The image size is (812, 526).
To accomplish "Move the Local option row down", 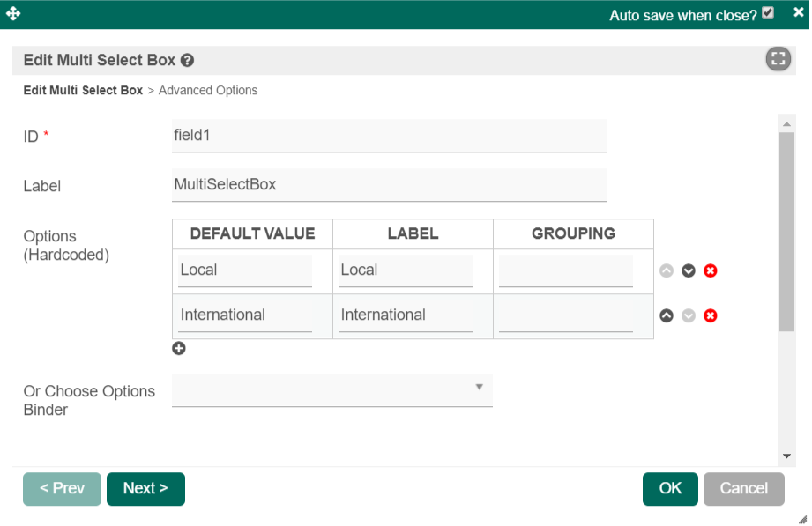I will point(689,270).
